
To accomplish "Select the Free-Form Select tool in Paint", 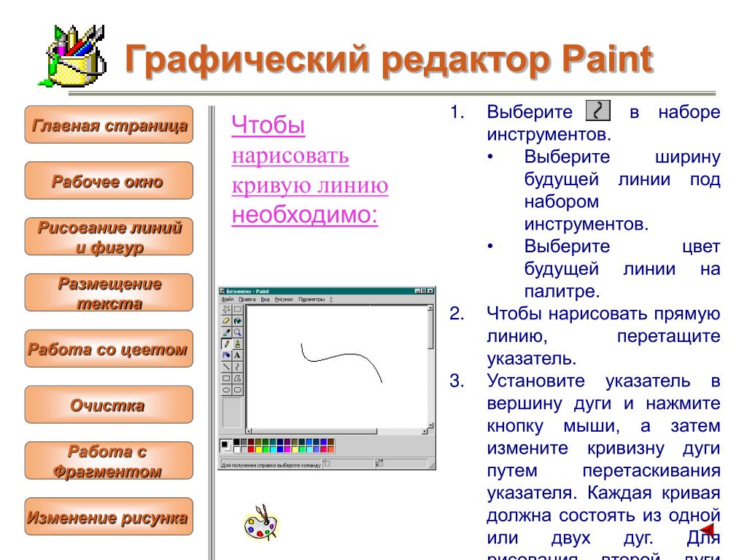I will click(226, 309).
